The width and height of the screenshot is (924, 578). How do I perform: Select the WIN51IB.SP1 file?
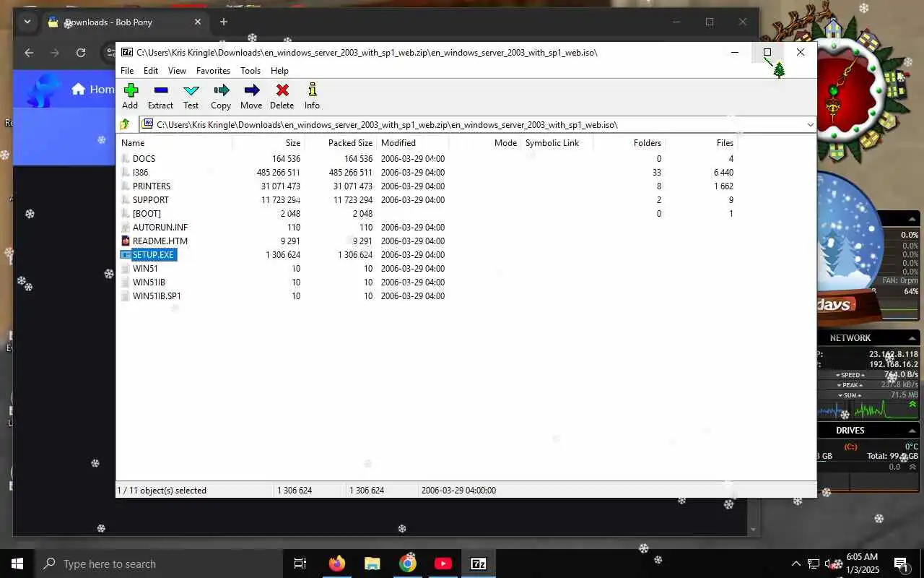coord(157,296)
